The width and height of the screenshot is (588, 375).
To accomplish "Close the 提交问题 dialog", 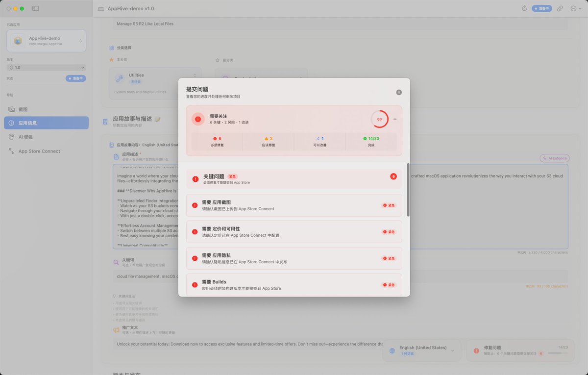I will tap(399, 92).
